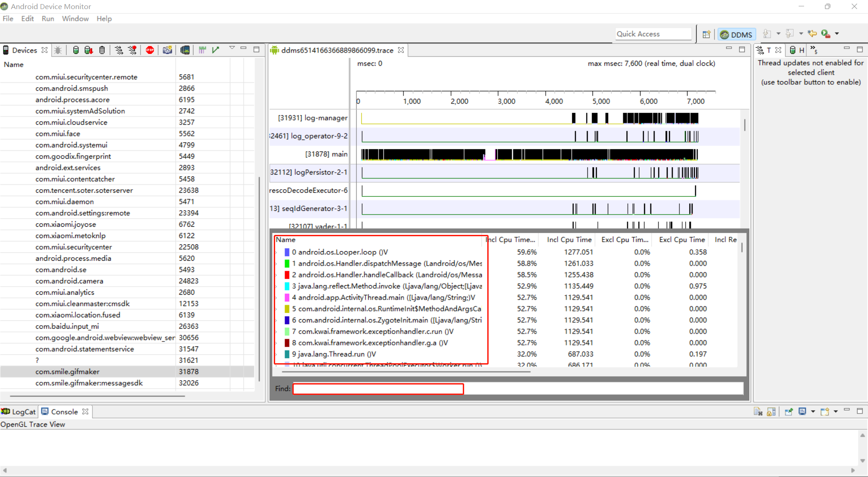This screenshot has height=477, width=868.
Task: Open the File menu
Action: coord(8,19)
